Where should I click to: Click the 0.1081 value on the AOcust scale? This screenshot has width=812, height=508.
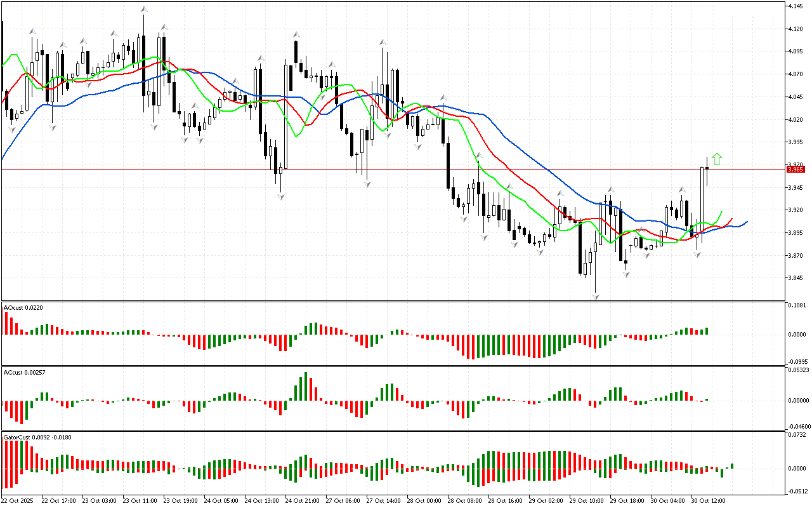pos(797,305)
